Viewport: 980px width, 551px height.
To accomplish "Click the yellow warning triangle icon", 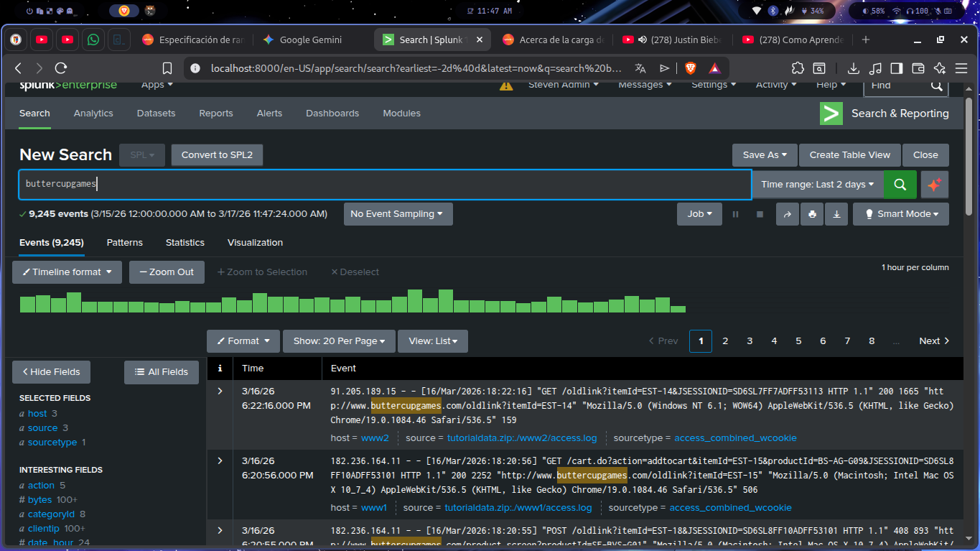I will point(506,85).
